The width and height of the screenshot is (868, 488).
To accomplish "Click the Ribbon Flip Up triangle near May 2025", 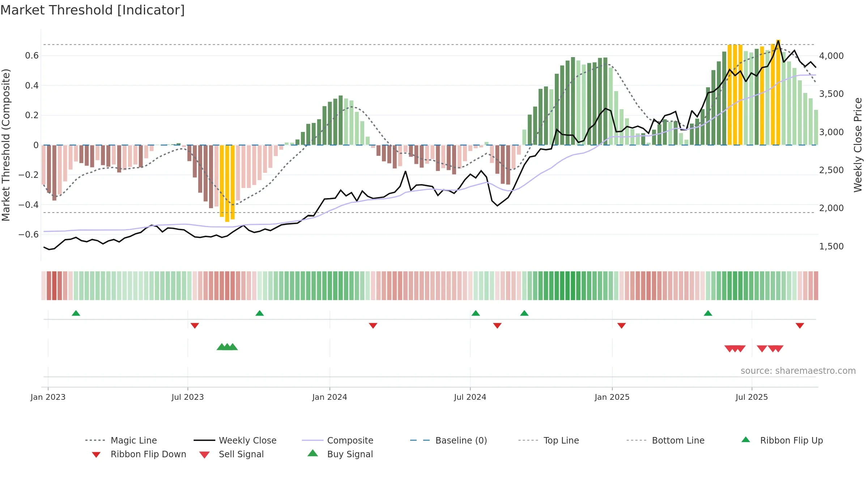I will pyautogui.click(x=708, y=313).
